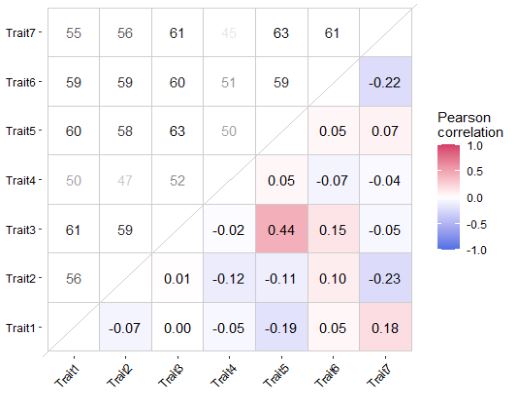The height and width of the screenshot is (395, 514).
Task: Click the faded 45 value in Trait7 row
Action: click(x=229, y=33)
